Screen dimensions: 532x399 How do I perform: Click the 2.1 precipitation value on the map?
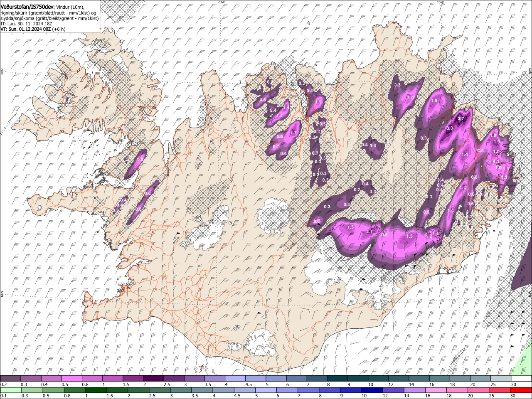pos(370,232)
